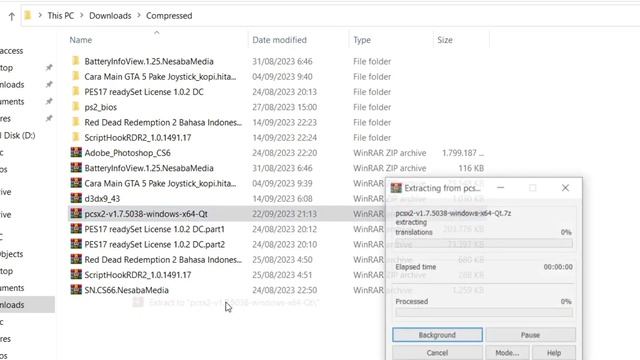Pause the extraction
Image resolution: width=640 pixels, height=360 pixels.
tap(530, 335)
